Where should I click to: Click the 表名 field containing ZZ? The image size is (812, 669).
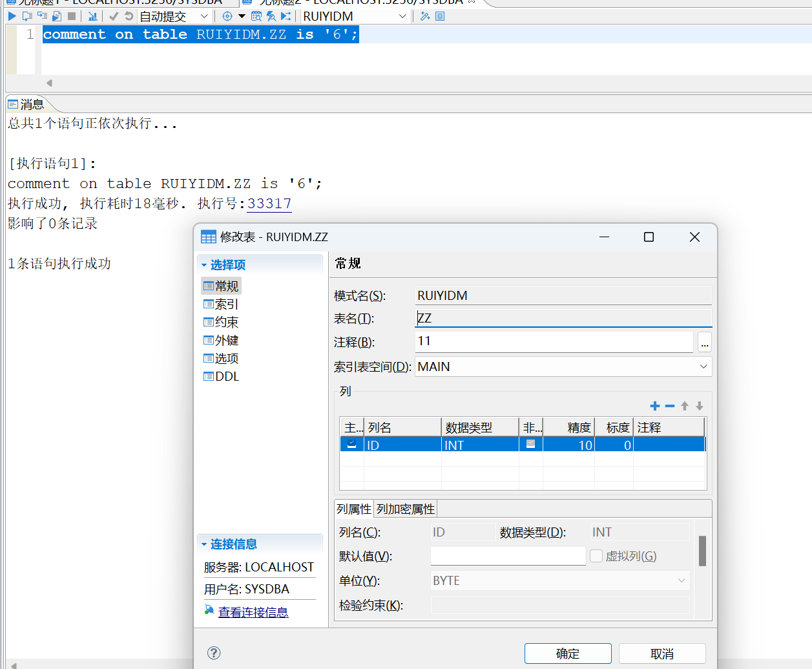click(563, 318)
